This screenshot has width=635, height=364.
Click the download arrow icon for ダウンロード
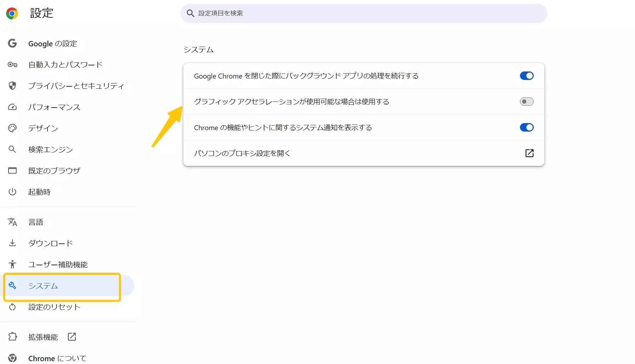click(12, 243)
